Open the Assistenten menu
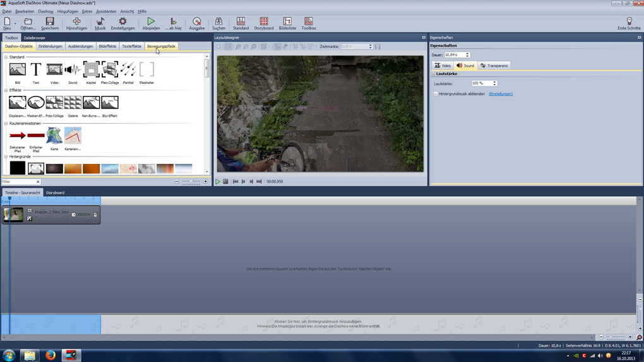This screenshot has width=644, height=362. 106,11
